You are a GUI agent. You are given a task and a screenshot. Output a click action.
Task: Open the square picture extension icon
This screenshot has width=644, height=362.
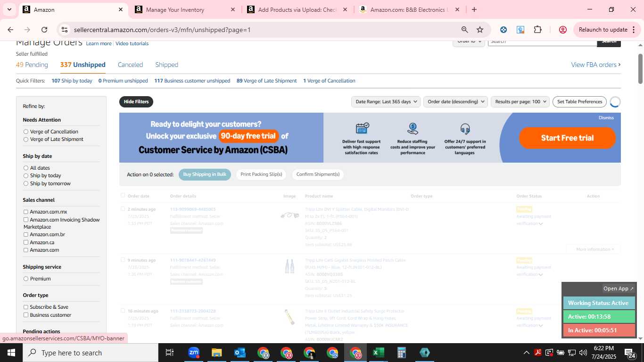[520, 30]
